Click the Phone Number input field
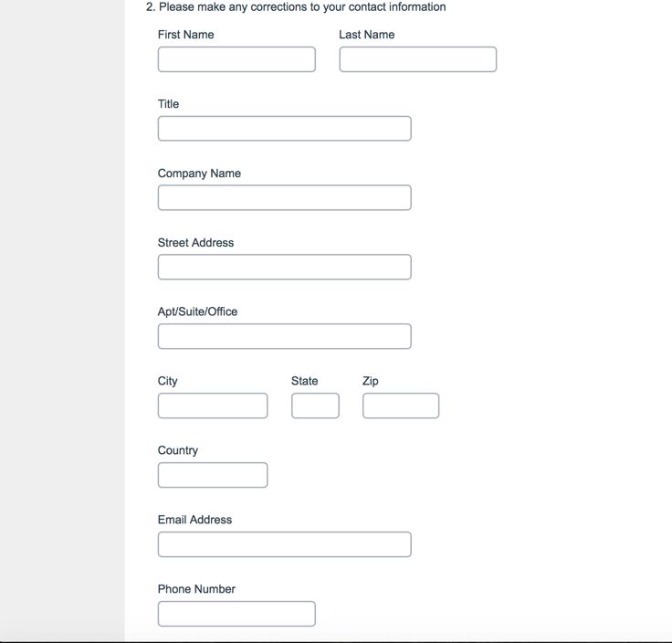 pos(236,614)
